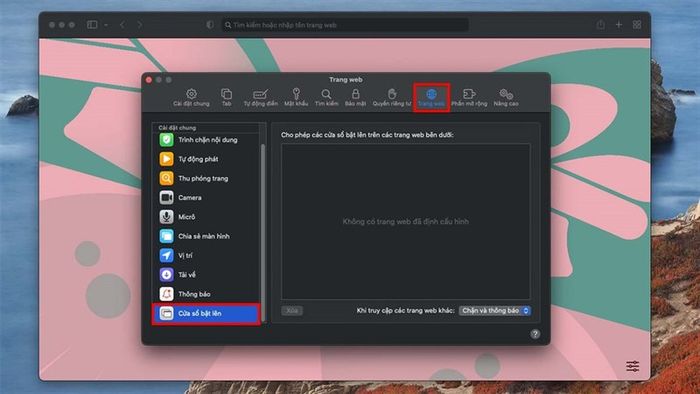Open the Nâng cao advanced gears icon

[506, 97]
